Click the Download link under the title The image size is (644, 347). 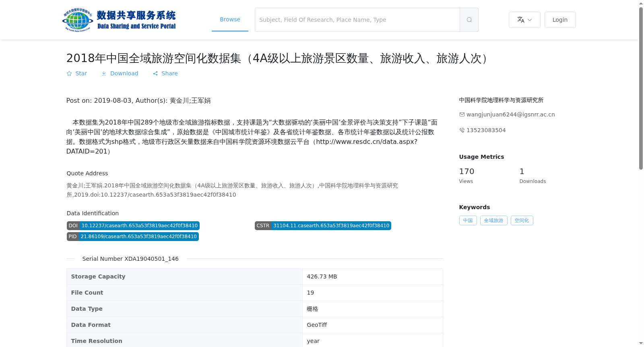[x=124, y=73]
